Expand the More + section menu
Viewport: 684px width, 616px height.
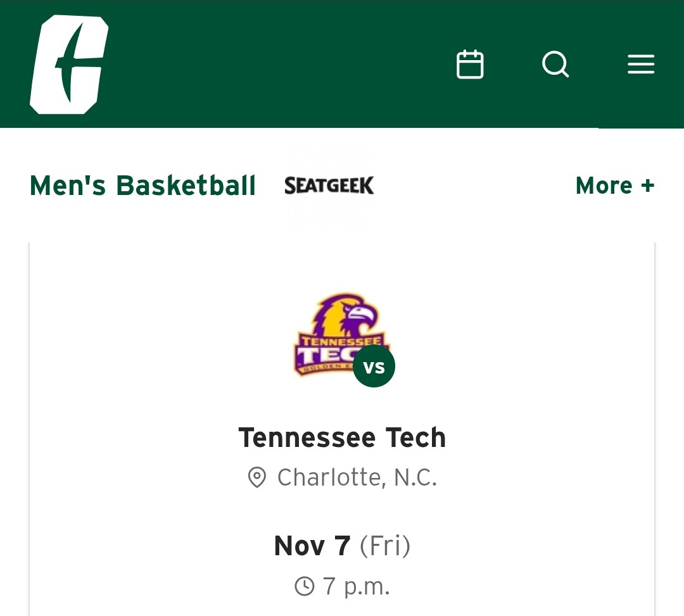[x=605, y=185]
